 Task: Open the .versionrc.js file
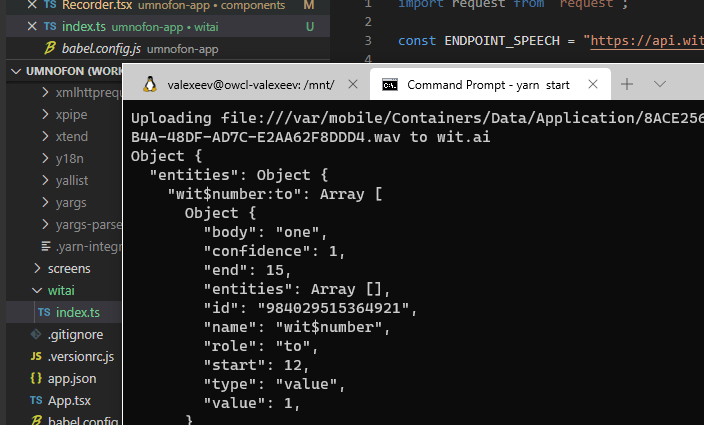click(x=81, y=356)
